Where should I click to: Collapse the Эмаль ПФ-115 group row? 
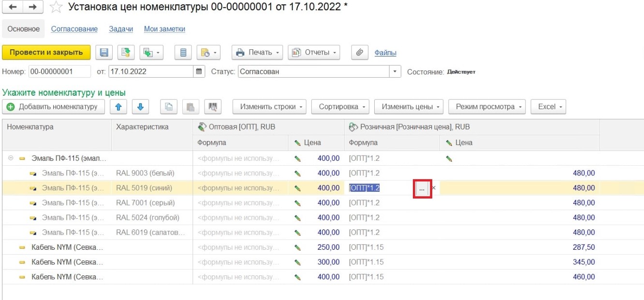click(11, 158)
